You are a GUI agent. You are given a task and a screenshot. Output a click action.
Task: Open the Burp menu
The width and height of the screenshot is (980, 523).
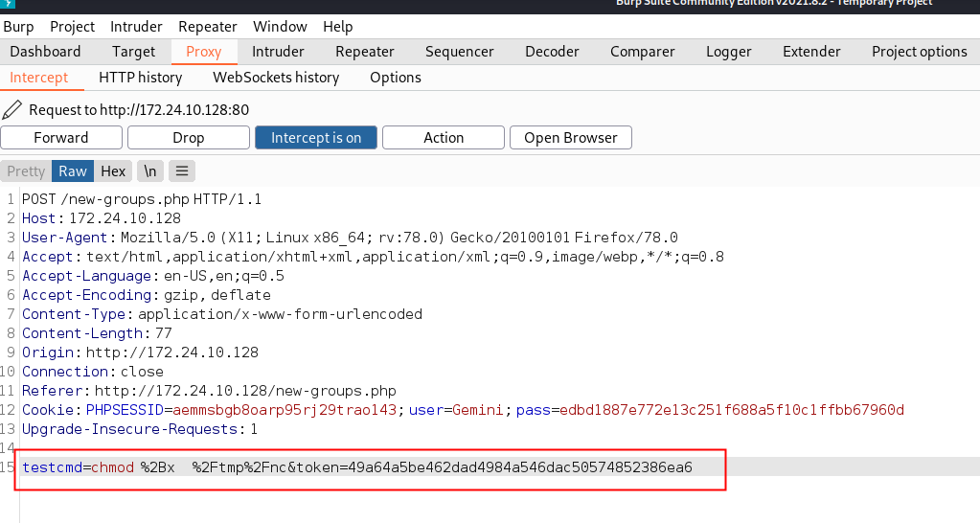19,27
